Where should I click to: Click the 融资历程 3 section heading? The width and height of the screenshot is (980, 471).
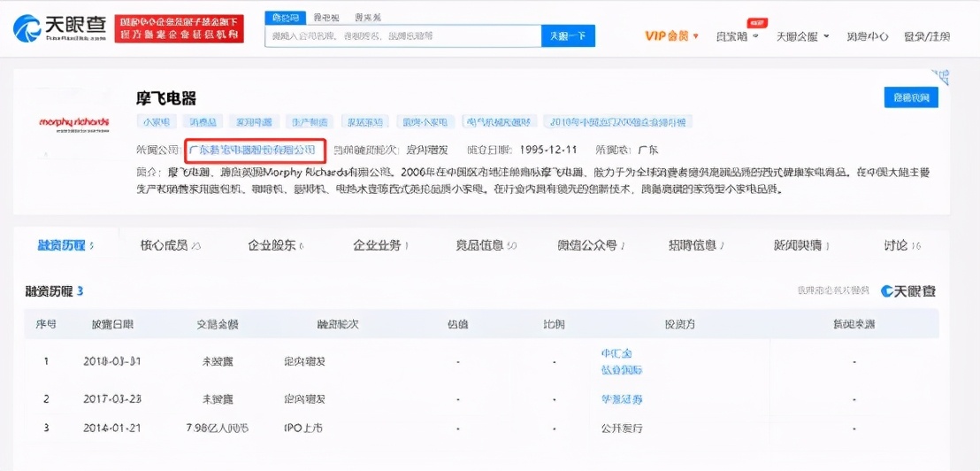coord(54,291)
